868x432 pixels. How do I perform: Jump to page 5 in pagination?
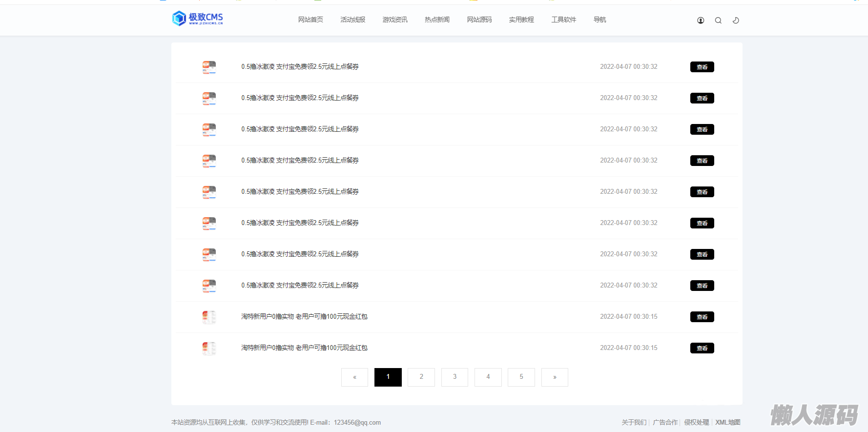click(x=521, y=377)
